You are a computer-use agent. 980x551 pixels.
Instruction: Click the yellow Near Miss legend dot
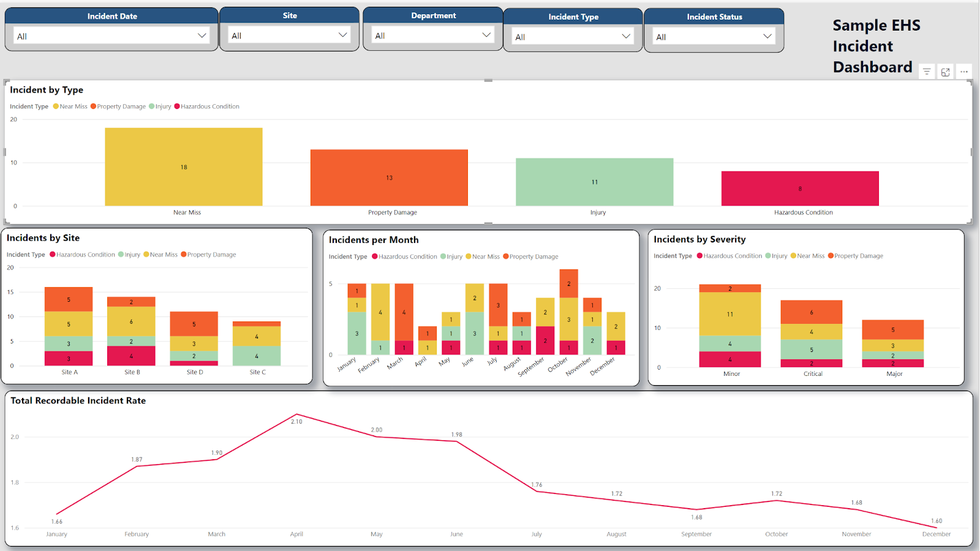(56, 106)
